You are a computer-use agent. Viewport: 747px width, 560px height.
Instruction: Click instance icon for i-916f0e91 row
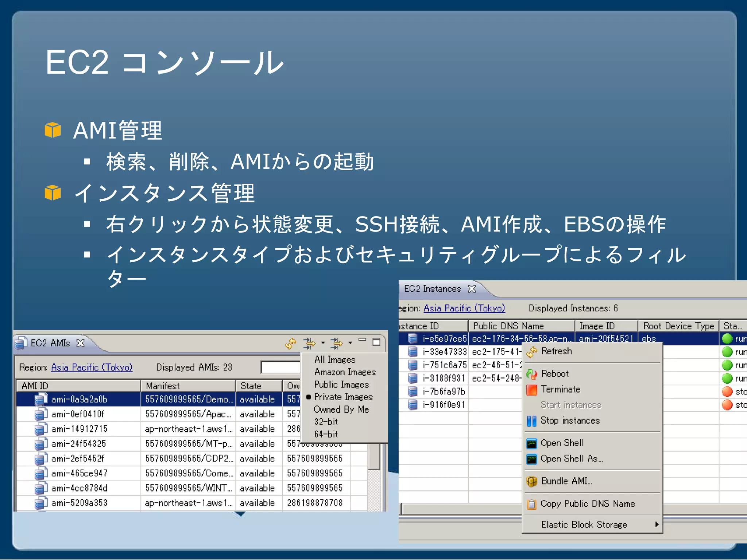point(413,405)
